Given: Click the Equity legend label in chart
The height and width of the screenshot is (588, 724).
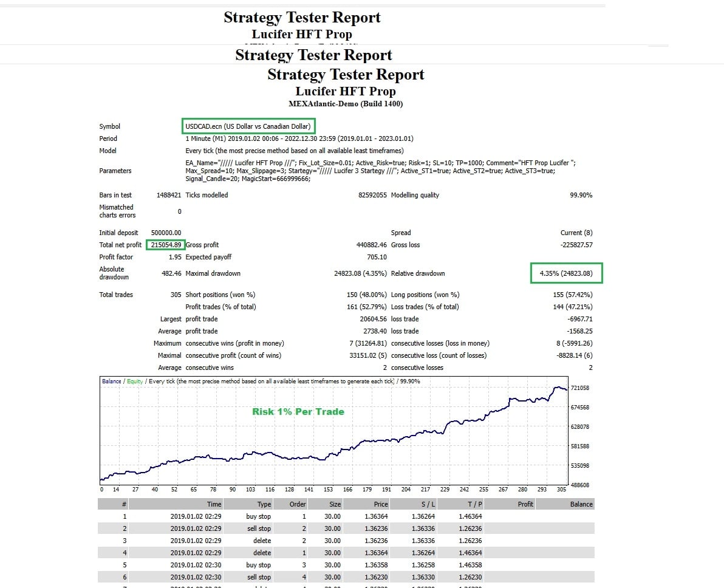Looking at the screenshot, I should (x=135, y=381).
